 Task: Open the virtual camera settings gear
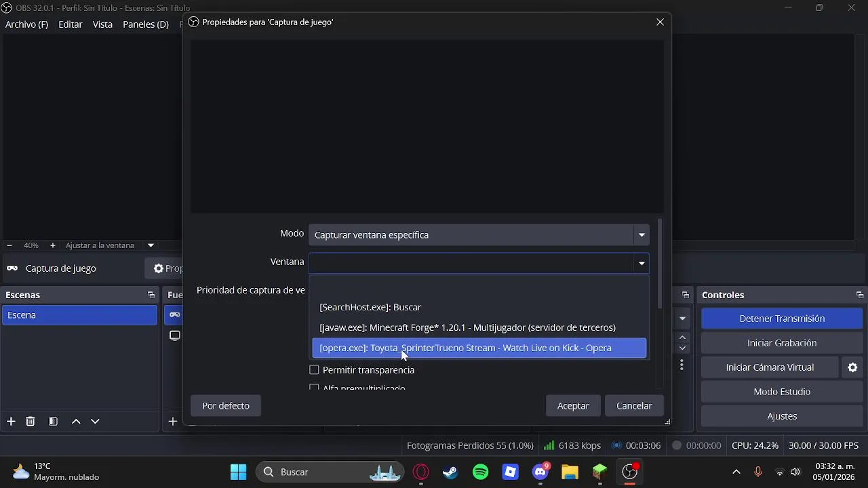(x=852, y=367)
